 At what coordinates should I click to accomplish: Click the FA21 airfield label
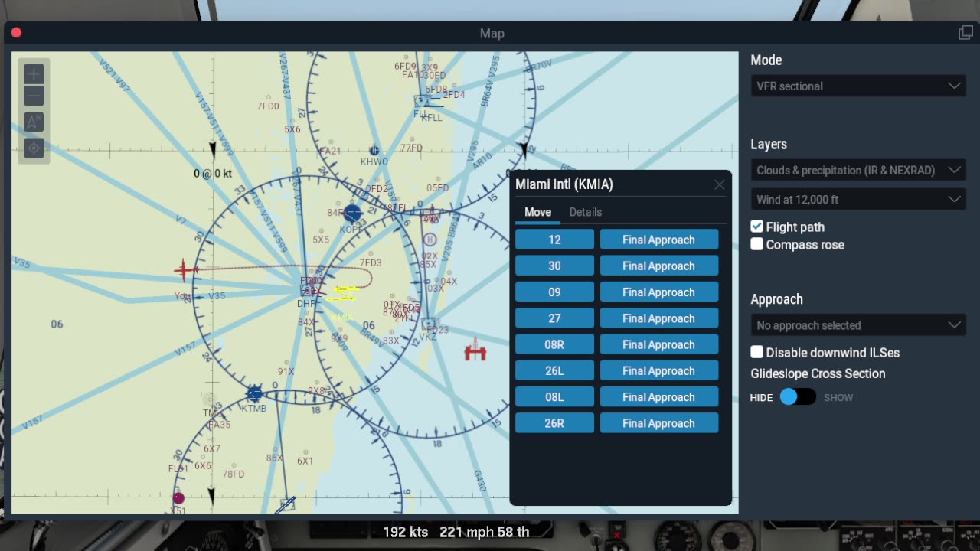tap(330, 151)
